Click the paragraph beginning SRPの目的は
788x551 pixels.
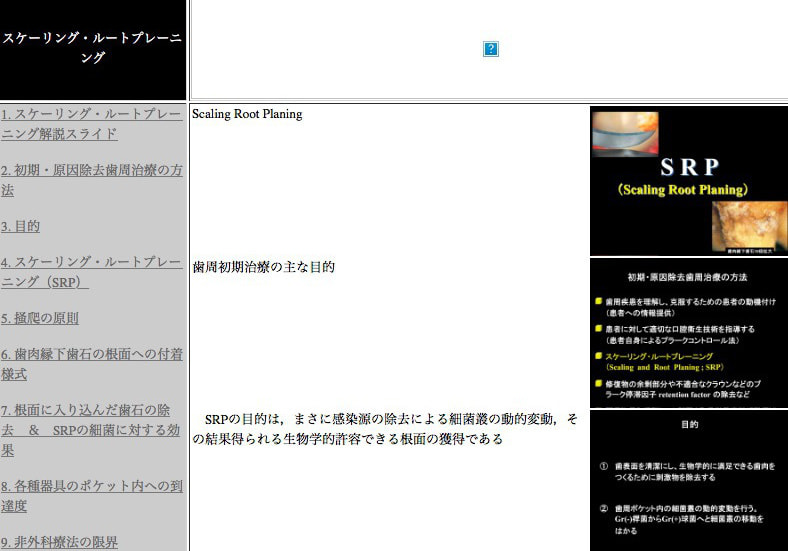point(385,428)
